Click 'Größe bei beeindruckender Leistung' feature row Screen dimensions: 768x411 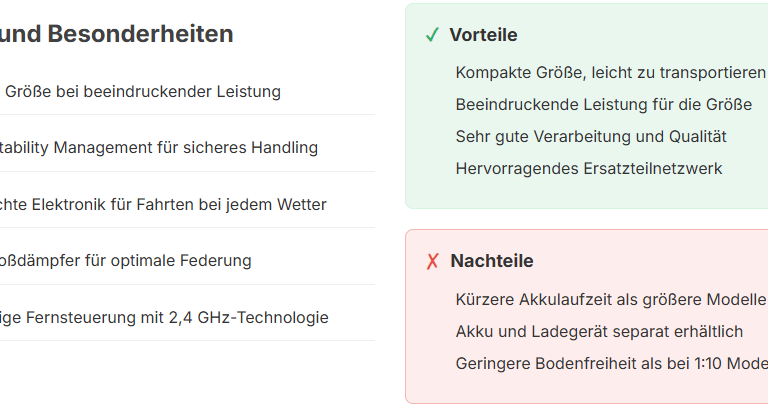point(187,92)
